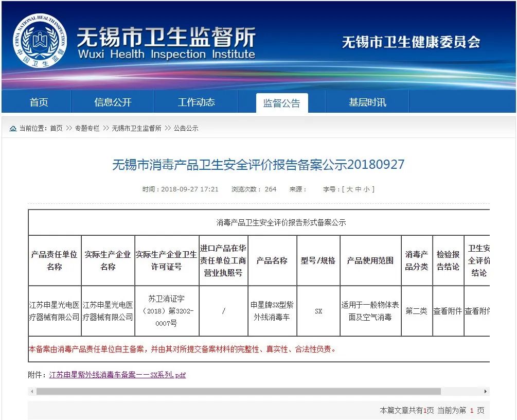Click the home icon in the breadcrumb

pos(13,128)
